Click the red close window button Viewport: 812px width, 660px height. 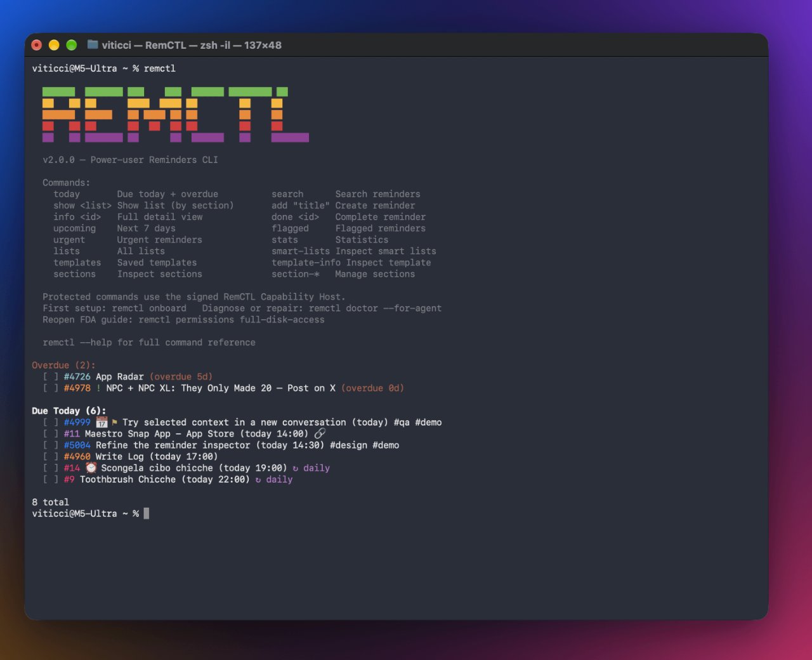point(36,45)
